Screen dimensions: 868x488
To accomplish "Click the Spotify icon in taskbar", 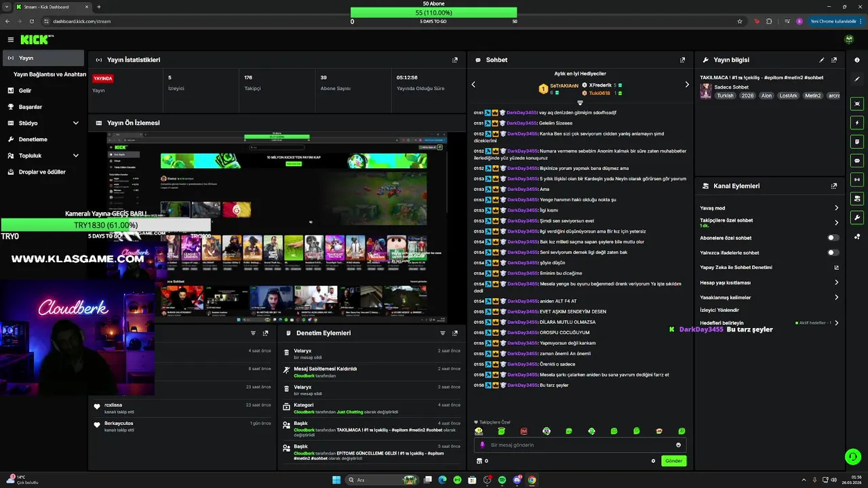I will 502,480.
